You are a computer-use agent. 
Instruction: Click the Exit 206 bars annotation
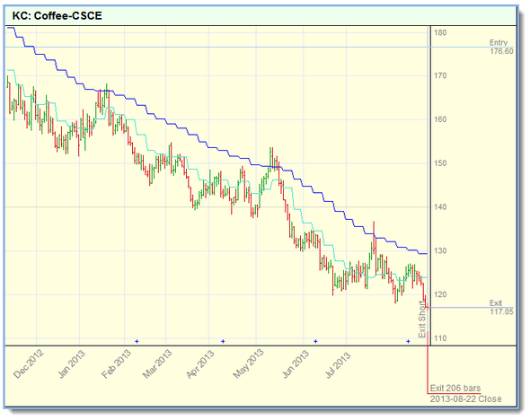(455, 388)
